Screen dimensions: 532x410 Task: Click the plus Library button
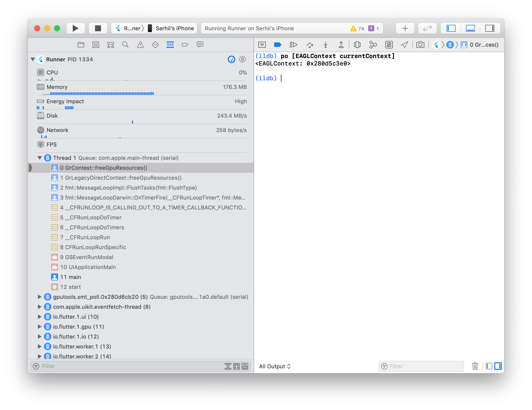tap(405, 28)
